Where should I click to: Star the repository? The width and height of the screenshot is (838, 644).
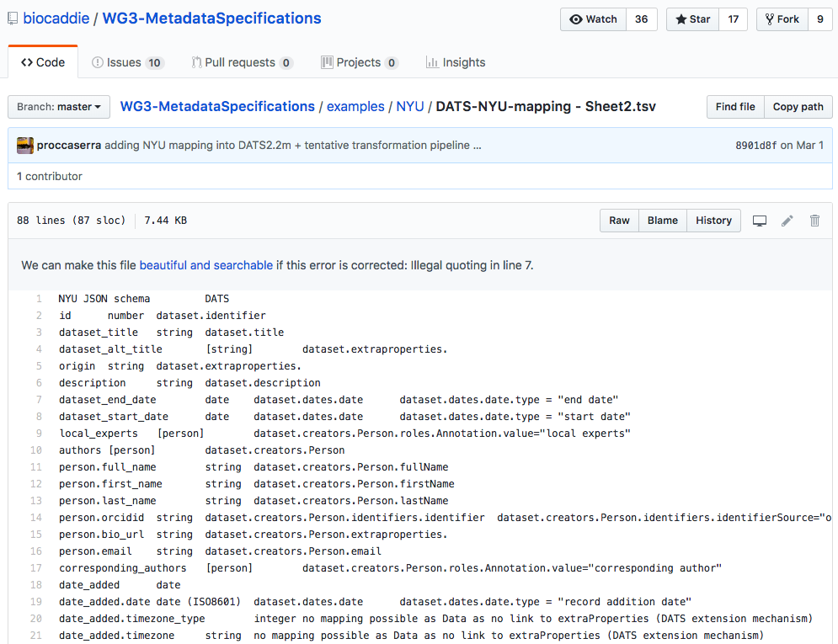click(692, 19)
